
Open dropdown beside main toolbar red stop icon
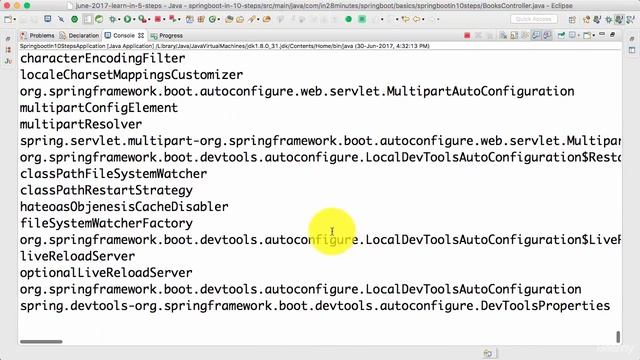164,19
